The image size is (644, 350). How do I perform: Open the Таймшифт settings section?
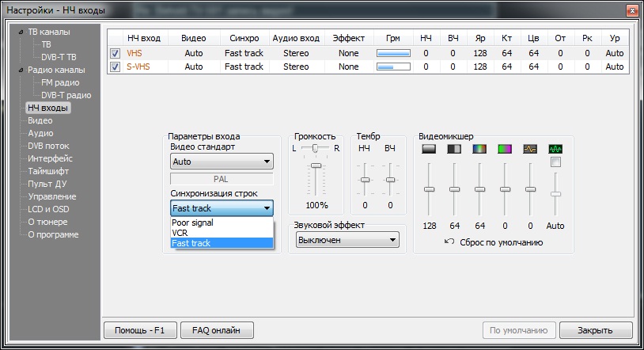click(x=48, y=171)
